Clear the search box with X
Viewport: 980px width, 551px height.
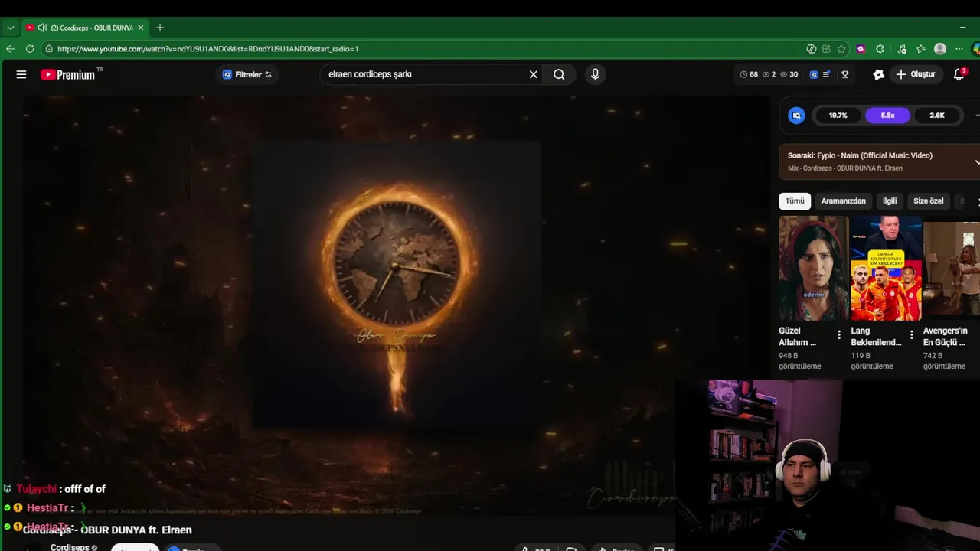534,74
